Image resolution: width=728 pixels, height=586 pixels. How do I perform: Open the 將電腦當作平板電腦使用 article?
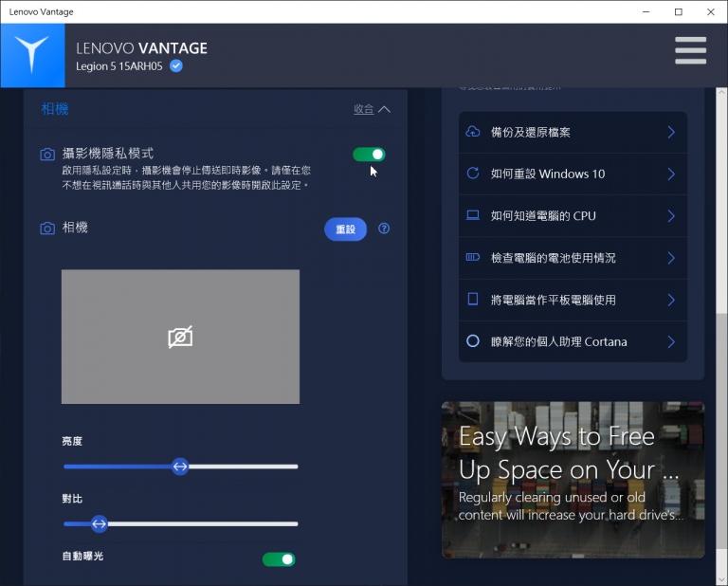tap(573, 300)
